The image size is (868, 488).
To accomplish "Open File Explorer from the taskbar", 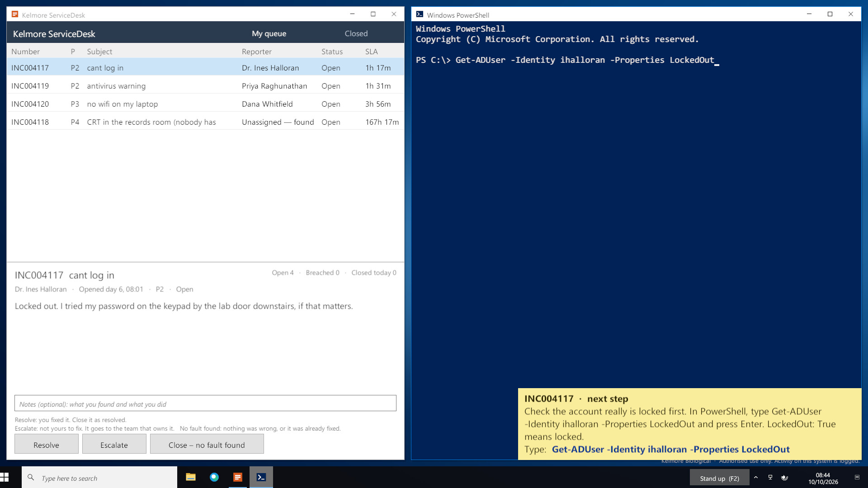I will click(x=191, y=477).
